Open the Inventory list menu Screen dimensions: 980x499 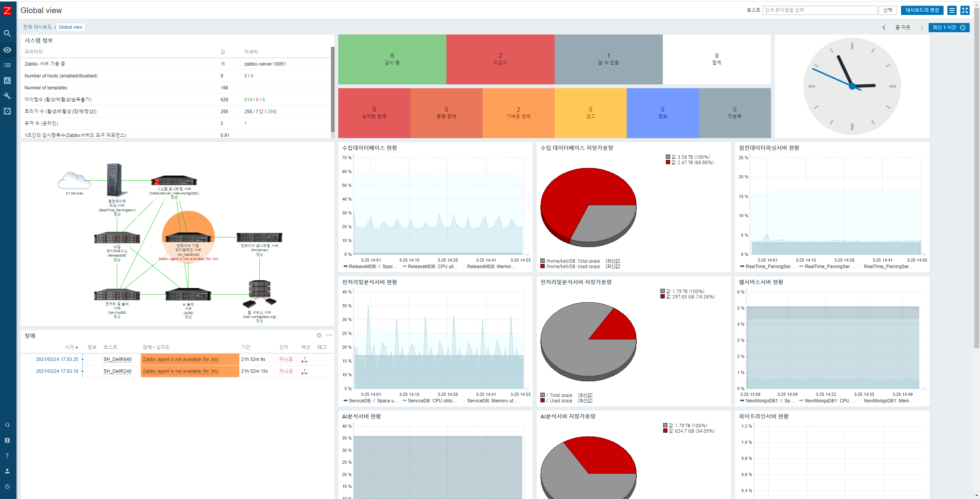pos(7,65)
